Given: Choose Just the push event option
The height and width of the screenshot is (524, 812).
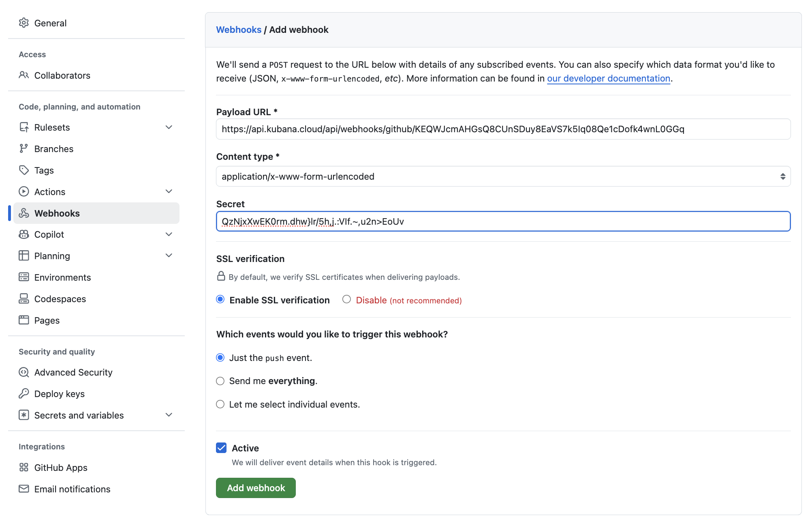Looking at the screenshot, I should pyautogui.click(x=220, y=358).
